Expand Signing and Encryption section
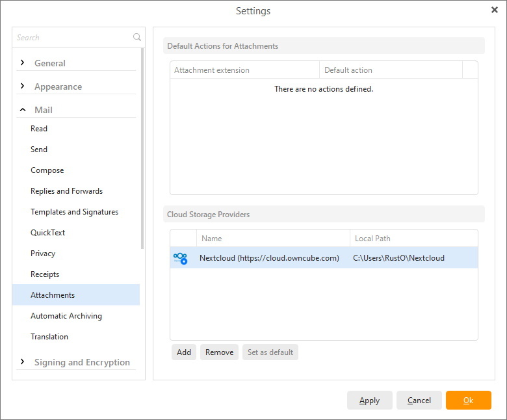The width and height of the screenshot is (507, 420). coord(23,362)
